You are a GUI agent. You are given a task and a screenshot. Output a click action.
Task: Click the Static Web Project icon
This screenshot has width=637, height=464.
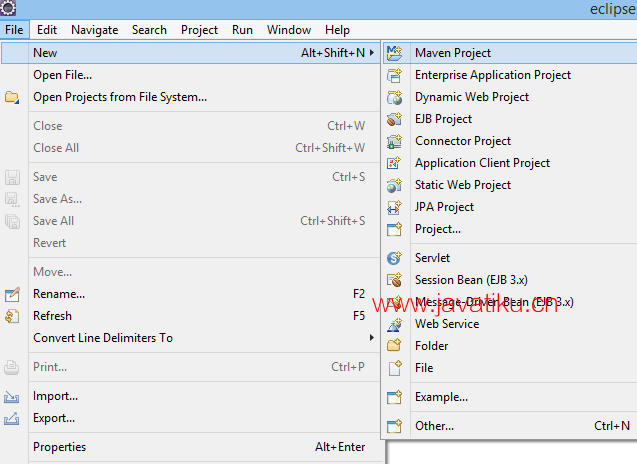point(394,185)
